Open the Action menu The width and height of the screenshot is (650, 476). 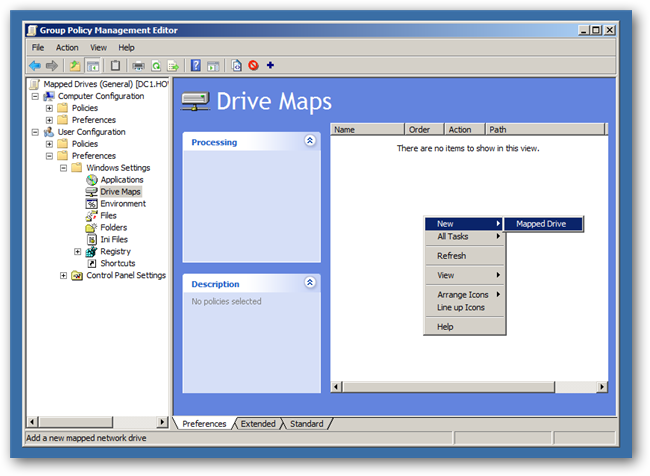click(x=67, y=47)
